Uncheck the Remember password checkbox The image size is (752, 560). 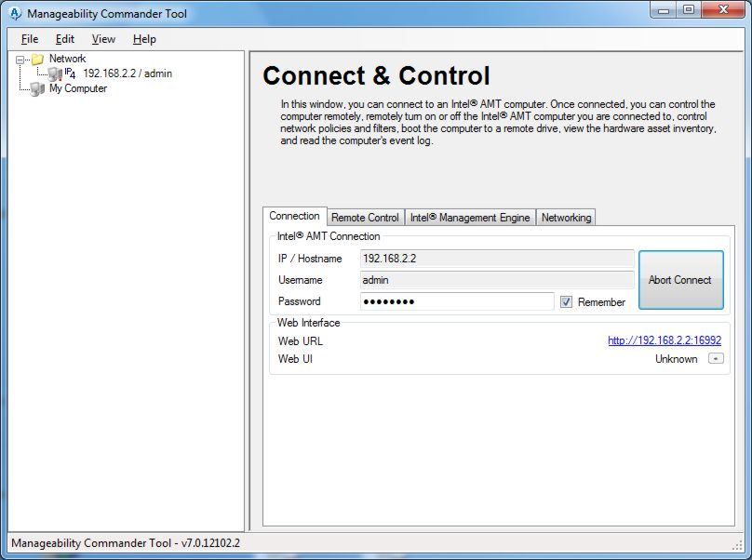pos(566,301)
